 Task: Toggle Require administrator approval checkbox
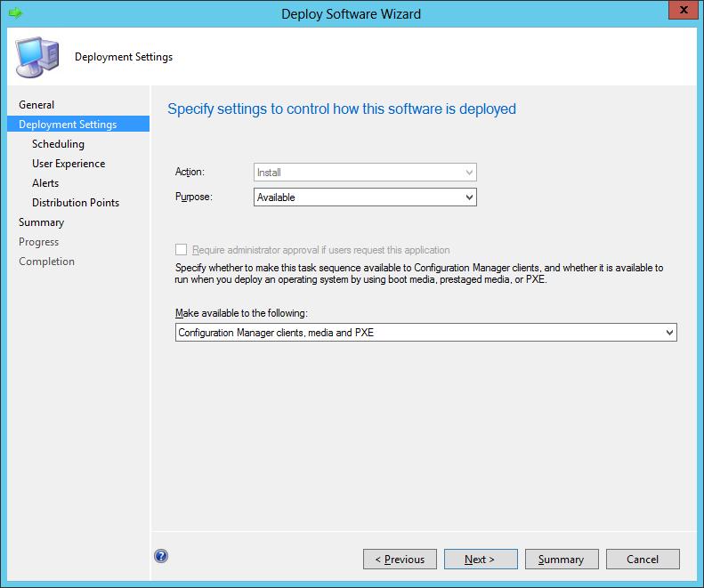181,250
